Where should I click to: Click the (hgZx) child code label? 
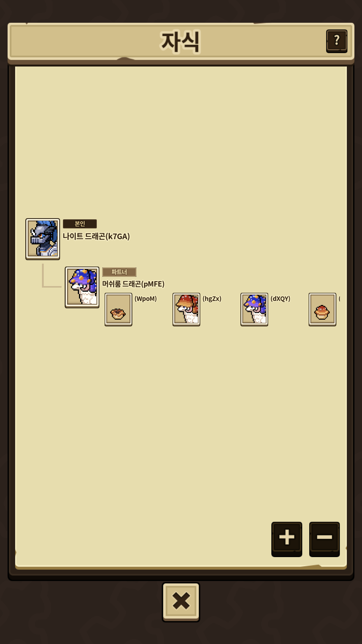[x=212, y=299]
